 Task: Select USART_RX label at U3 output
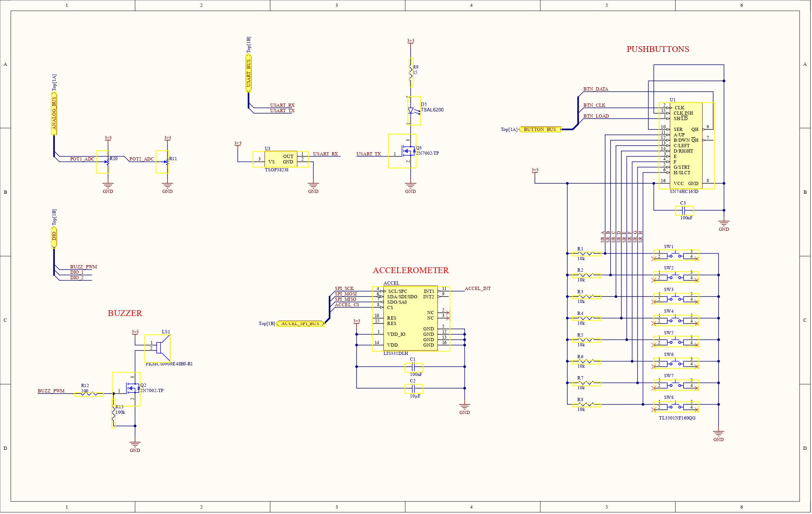[325, 154]
